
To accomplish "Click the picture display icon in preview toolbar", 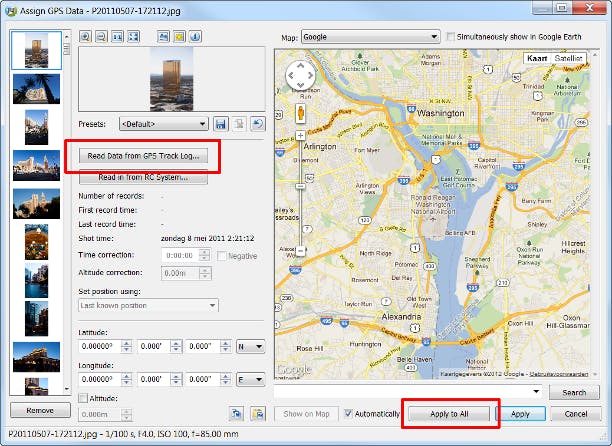I will 164,37.
